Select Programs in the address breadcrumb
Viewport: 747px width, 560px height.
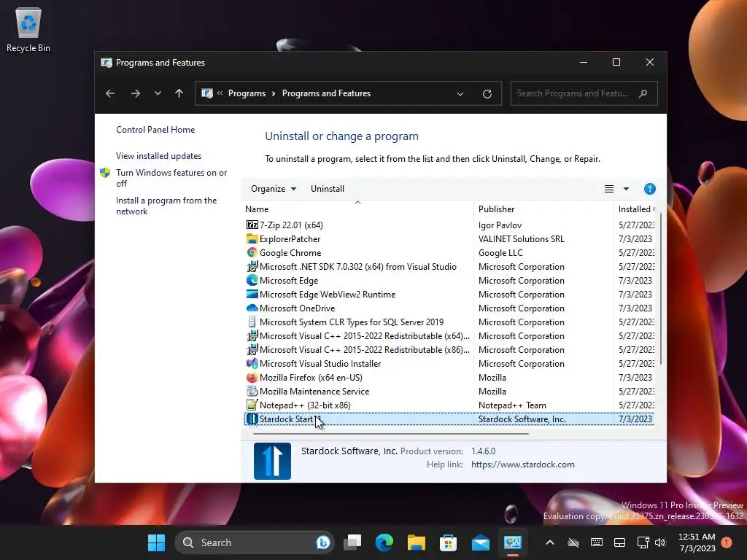click(x=247, y=93)
